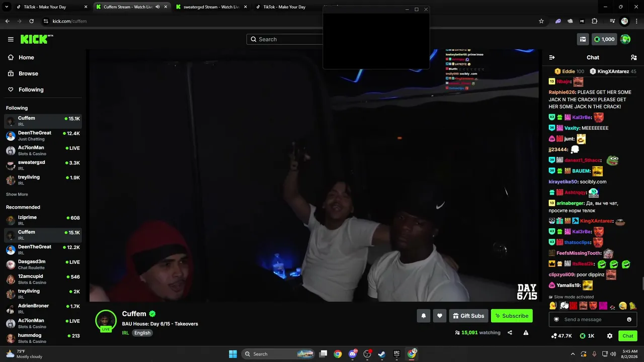Open treyliving in Following list
Screen dimensions: 644x362
pyautogui.click(x=43, y=180)
